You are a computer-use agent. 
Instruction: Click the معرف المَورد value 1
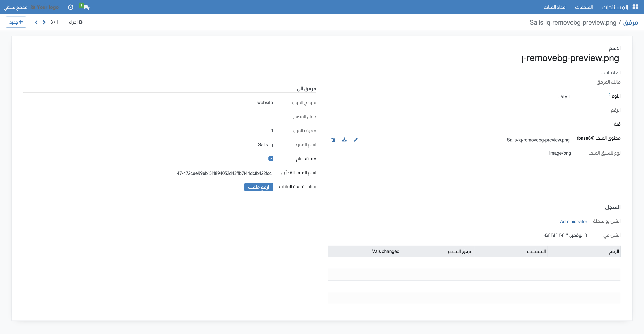coord(272,130)
